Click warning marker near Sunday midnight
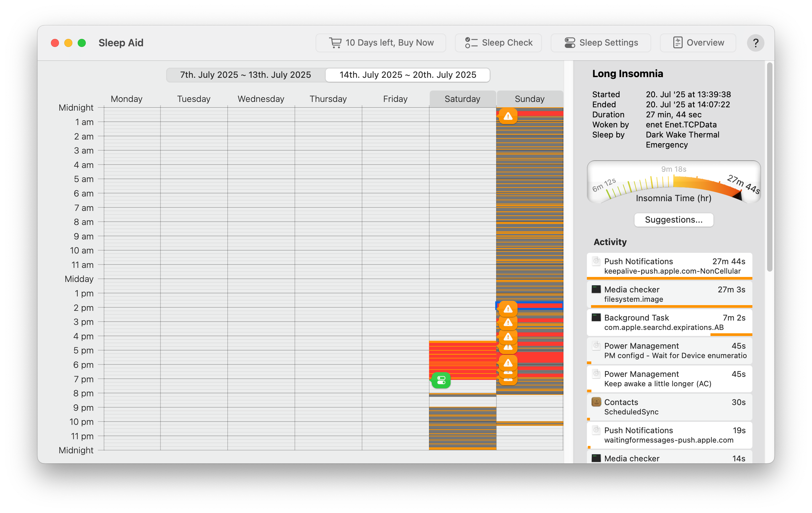 click(x=508, y=116)
